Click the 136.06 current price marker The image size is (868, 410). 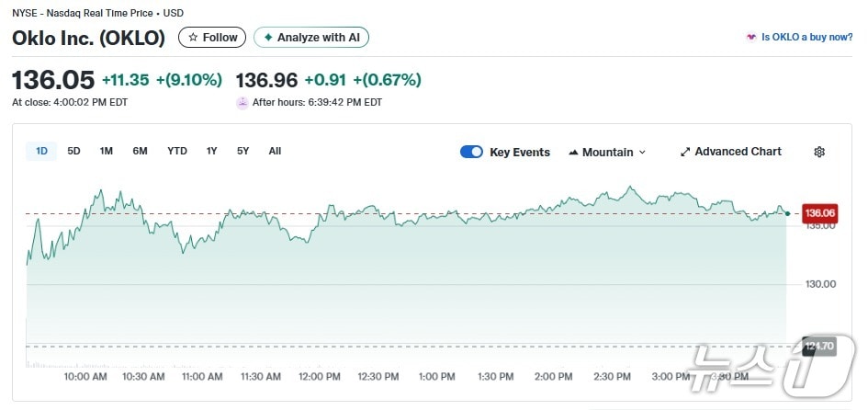[x=819, y=213]
